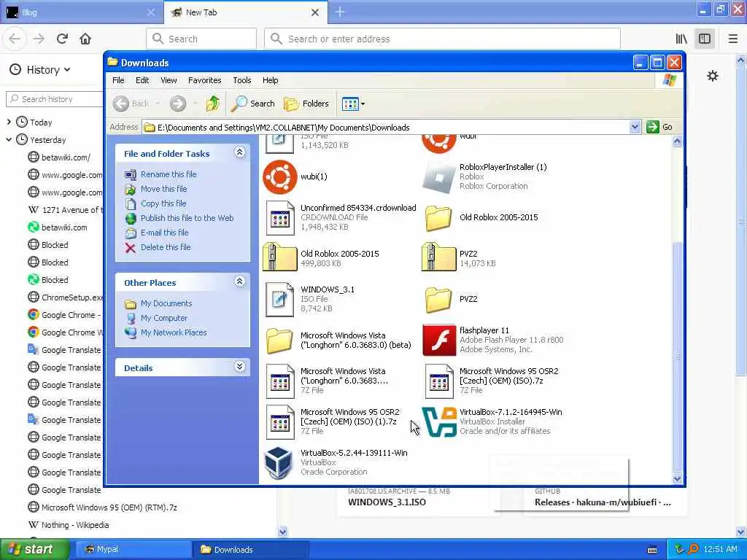Click the new tab settings gear icon
Image resolution: width=747 pixels, height=560 pixels.
[x=712, y=76]
